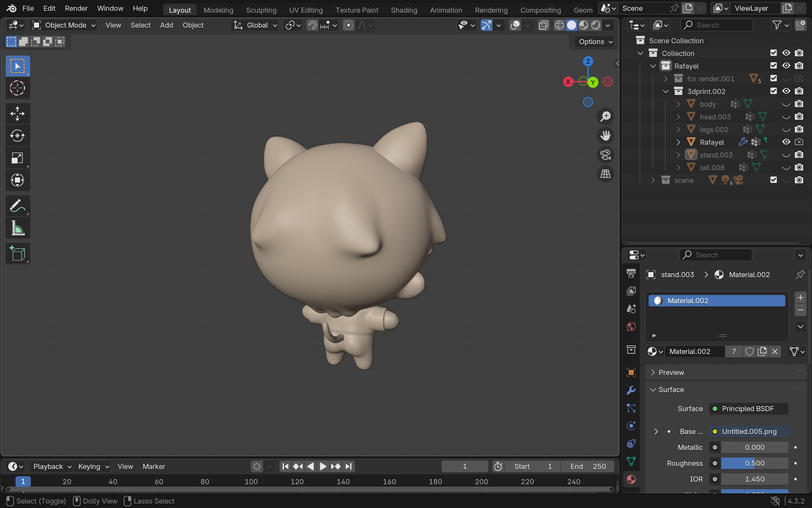Open the Playback dropdown in timeline
The width and height of the screenshot is (812, 508).
(52, 466)
